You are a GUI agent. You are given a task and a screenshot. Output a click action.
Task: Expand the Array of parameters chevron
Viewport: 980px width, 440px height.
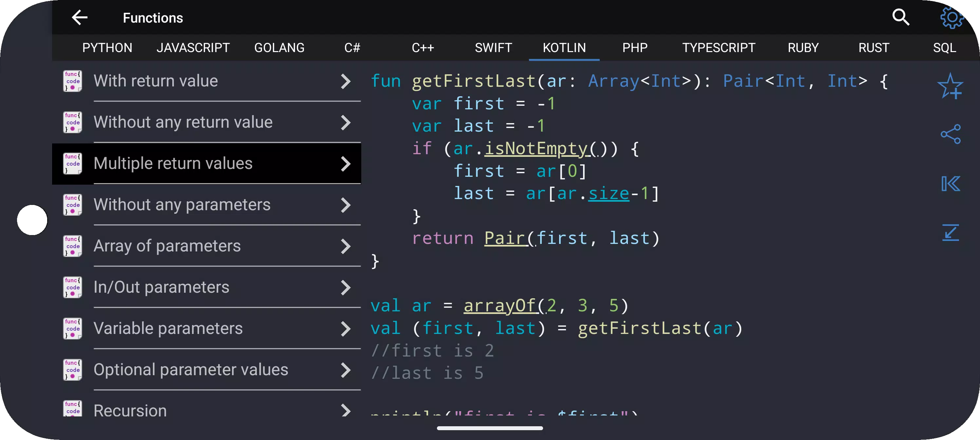coord(345,246)
